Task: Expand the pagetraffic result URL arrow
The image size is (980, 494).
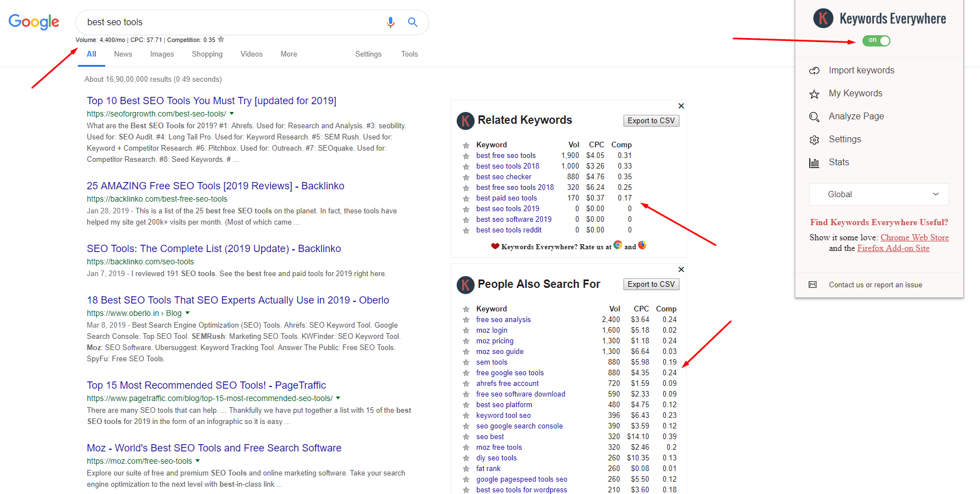Action: click(338, 398)
